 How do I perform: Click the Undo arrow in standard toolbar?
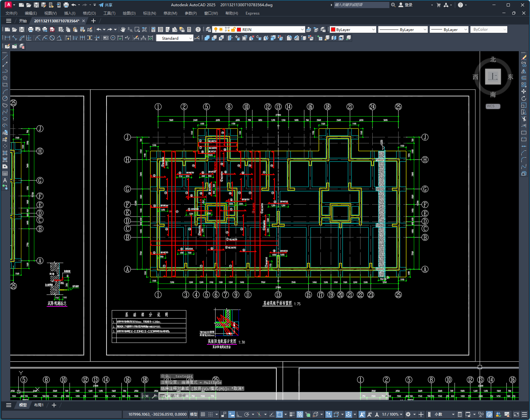click(99, 29)
